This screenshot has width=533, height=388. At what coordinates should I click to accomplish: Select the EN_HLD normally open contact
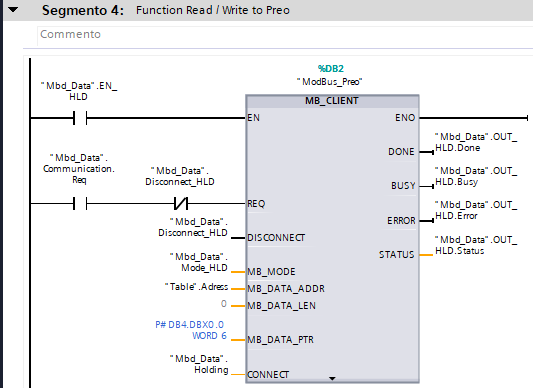pyautogui.click(x=80, y=118)
